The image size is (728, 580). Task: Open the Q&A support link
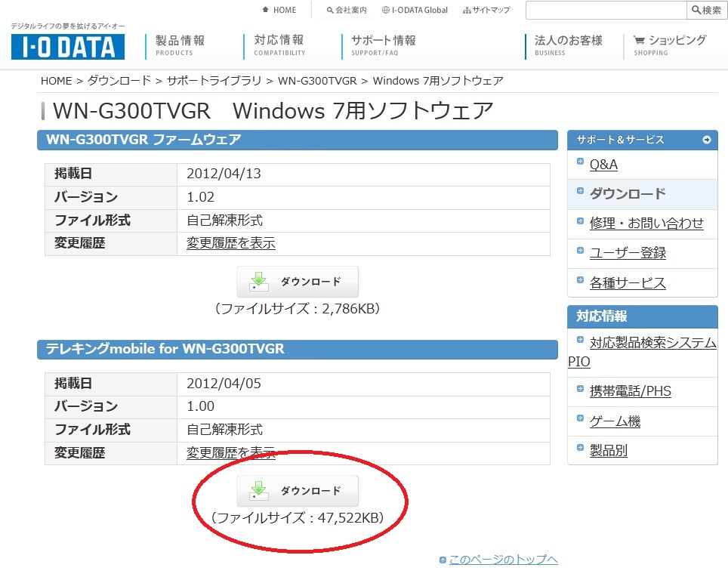(604, 163)
